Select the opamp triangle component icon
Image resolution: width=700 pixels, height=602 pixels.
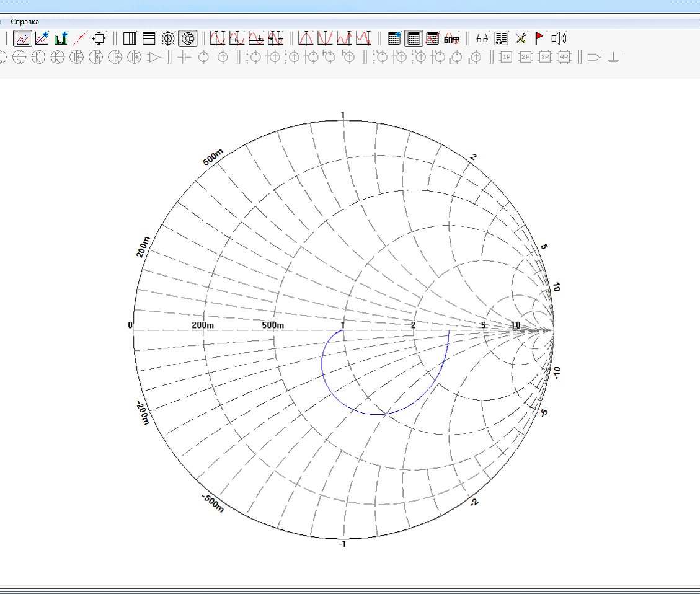154,57
